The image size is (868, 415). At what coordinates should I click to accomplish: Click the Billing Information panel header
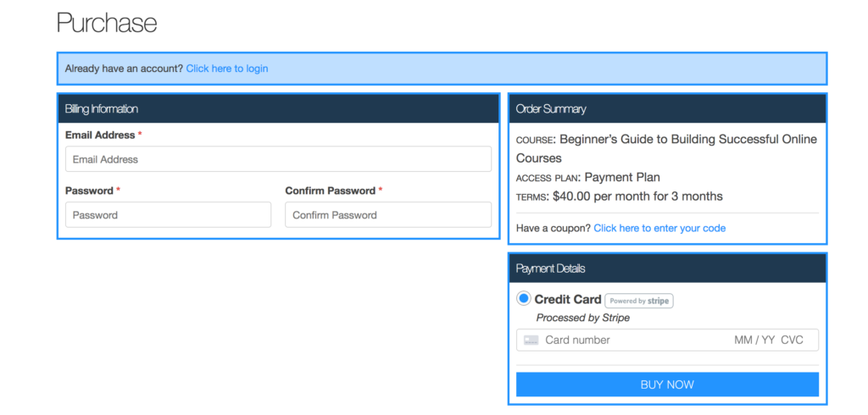point(278,109)
